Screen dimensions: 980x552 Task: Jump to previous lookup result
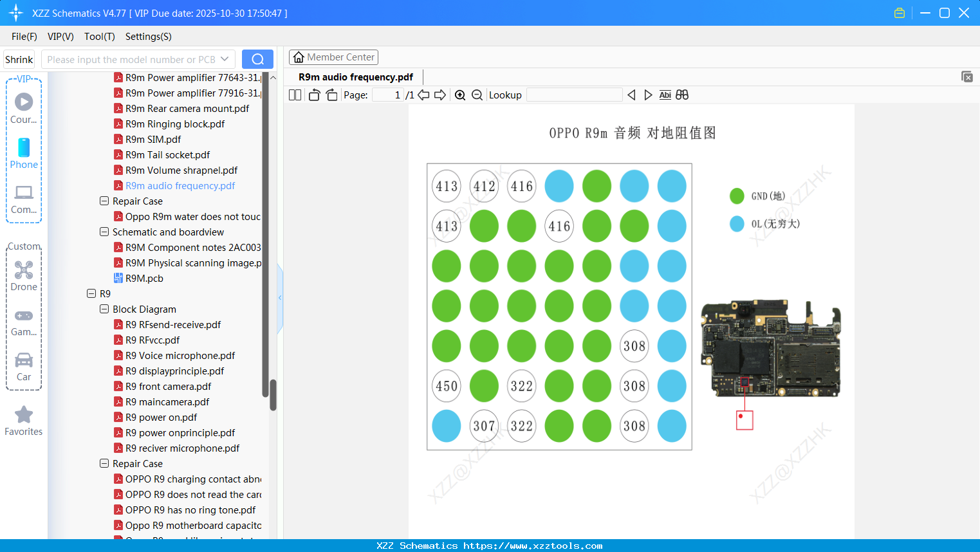(631, 95)
